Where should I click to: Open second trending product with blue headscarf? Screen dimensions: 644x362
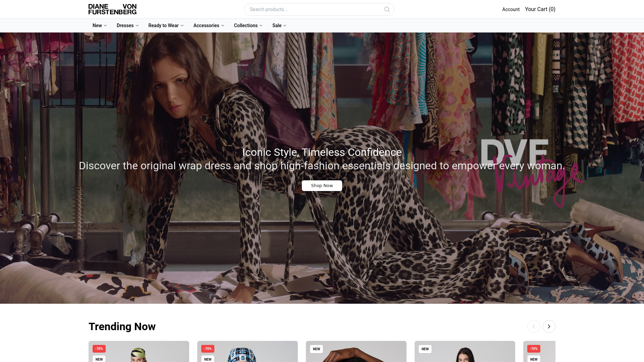pos(248,352)
